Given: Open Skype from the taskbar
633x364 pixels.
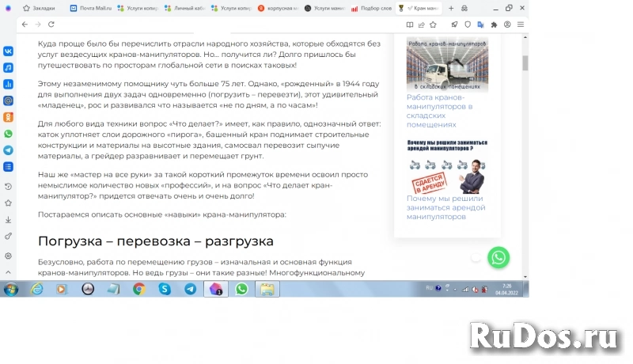Looking at the screenshot, I should pos(165,289).
